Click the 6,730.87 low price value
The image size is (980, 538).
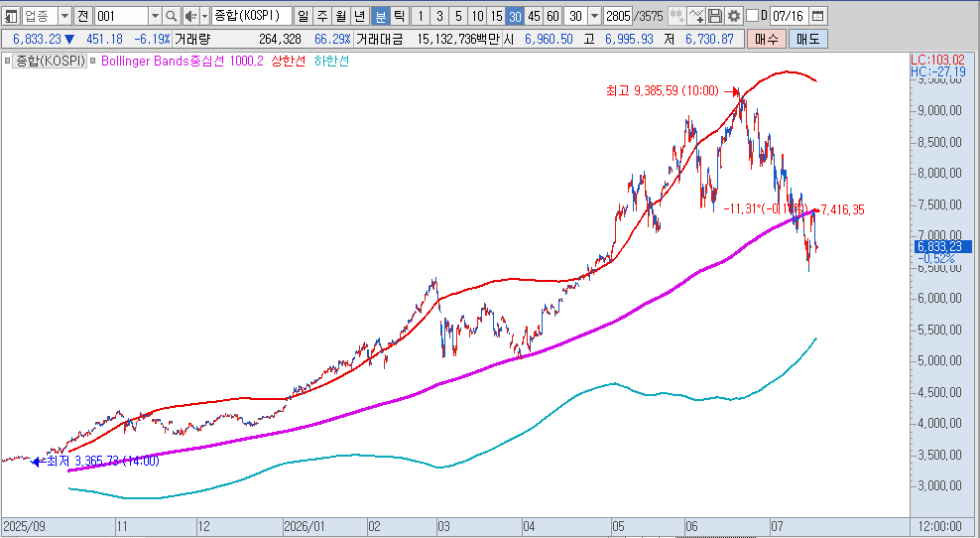click(x=709, y=39)
